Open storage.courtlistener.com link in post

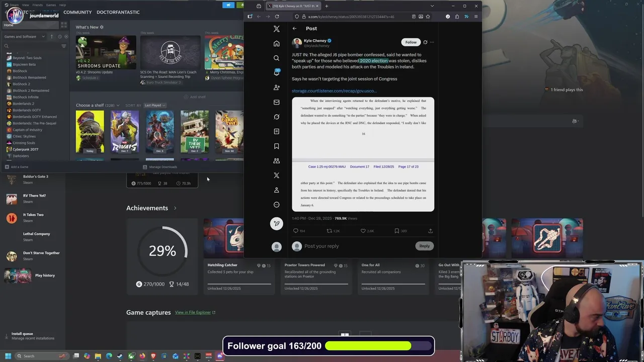[334, 91]
